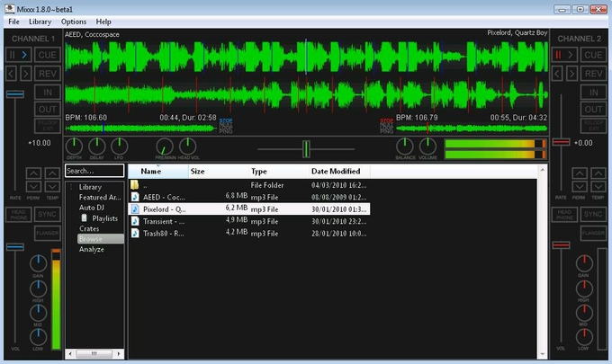Click Channel 2 seek back arrow

point(557,74)
